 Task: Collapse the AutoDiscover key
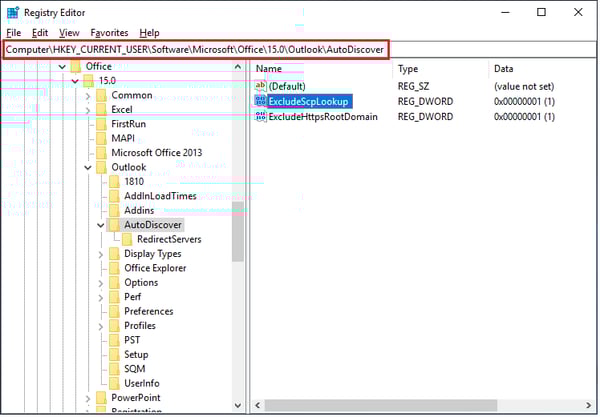[x=101, y=225]
